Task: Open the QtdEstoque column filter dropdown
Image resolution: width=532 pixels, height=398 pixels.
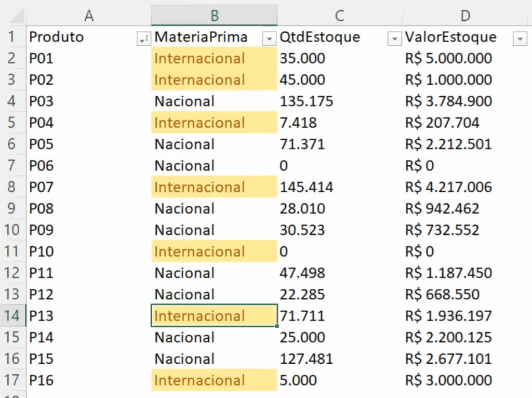Action: tap(394, 39)
